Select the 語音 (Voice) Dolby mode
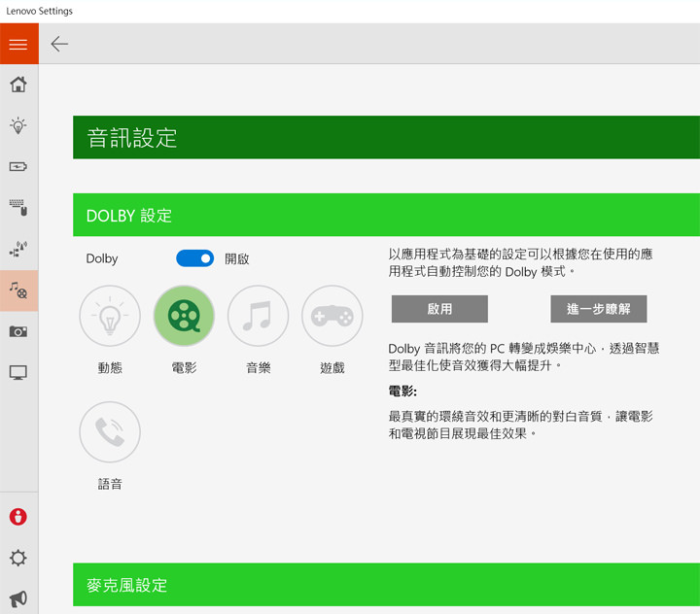The image size is (700, 614). pos(110,431)
